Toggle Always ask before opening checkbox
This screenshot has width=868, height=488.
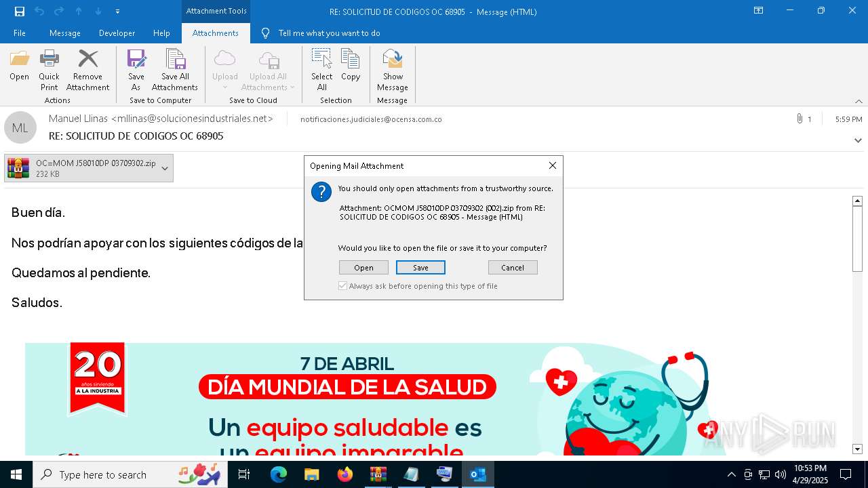pyautogui.click(x=343, y=286)
